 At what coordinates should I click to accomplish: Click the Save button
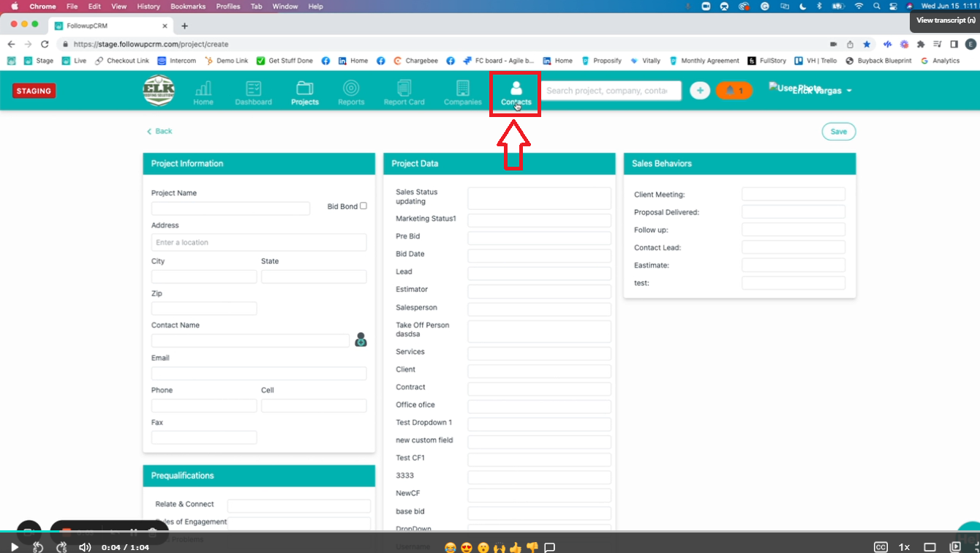pos(839,132)
